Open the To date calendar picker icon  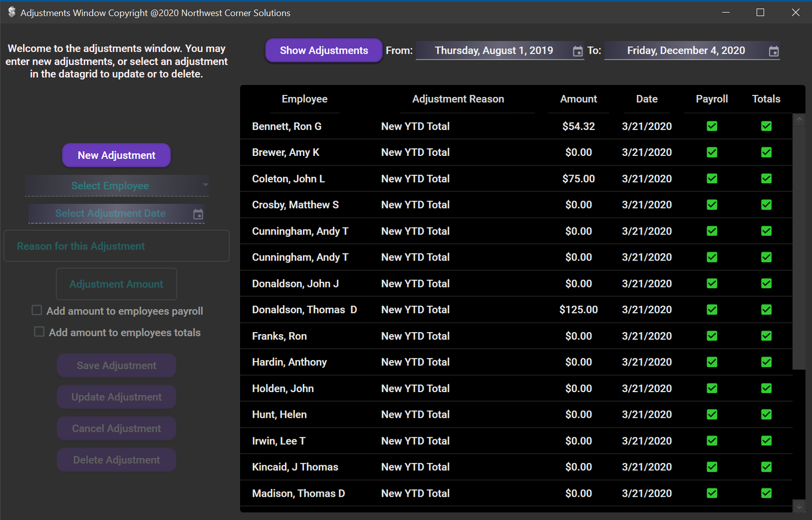pos(773,51)
